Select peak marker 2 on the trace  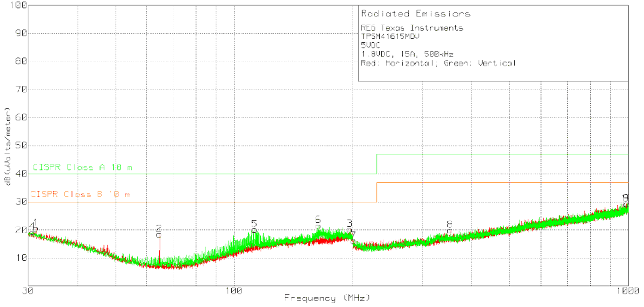[159, 229]
